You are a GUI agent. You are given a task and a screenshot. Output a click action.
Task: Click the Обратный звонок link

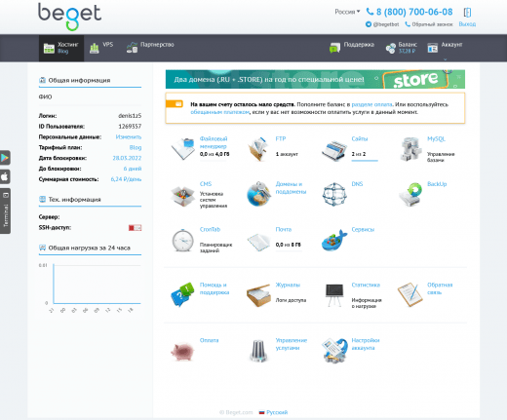(432, 24)
